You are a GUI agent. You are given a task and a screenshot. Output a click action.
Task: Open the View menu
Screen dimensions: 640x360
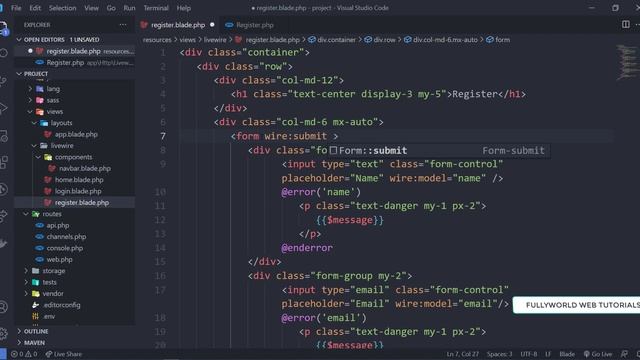91,8
